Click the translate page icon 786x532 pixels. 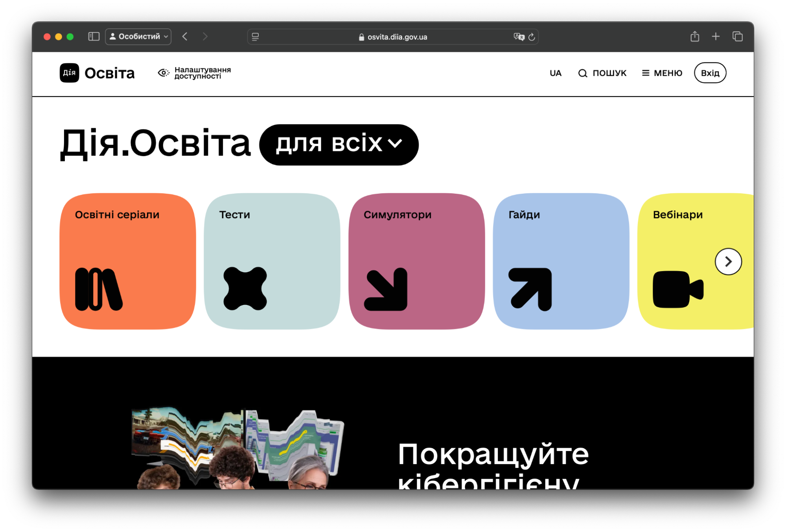coord(519,37)
